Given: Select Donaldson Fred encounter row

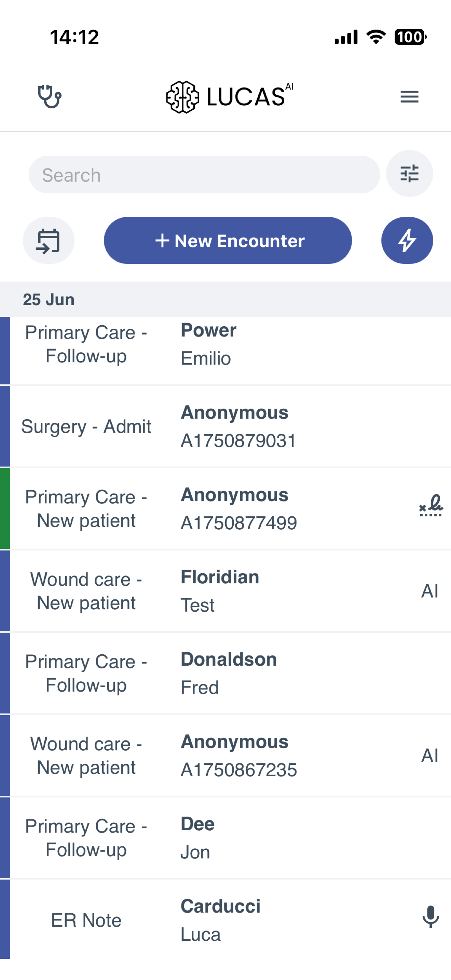Looking at the screenshot, I should [x=228, y=673].
